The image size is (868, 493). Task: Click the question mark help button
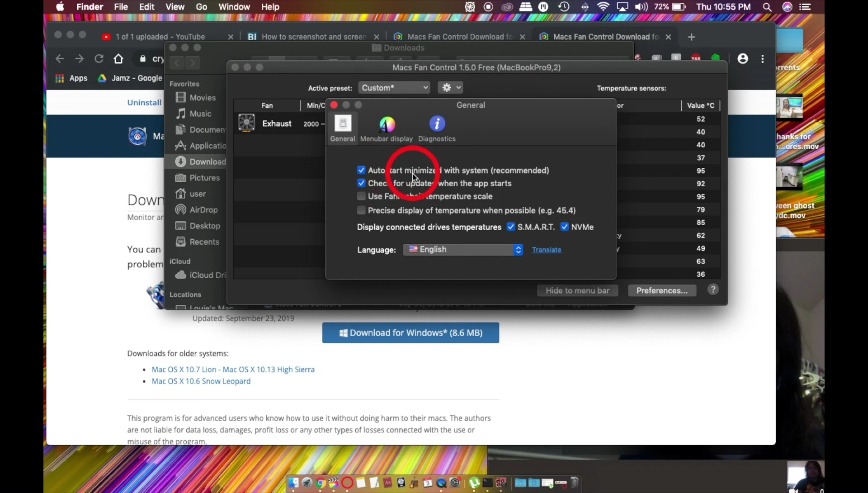click(x=713, y=290)
